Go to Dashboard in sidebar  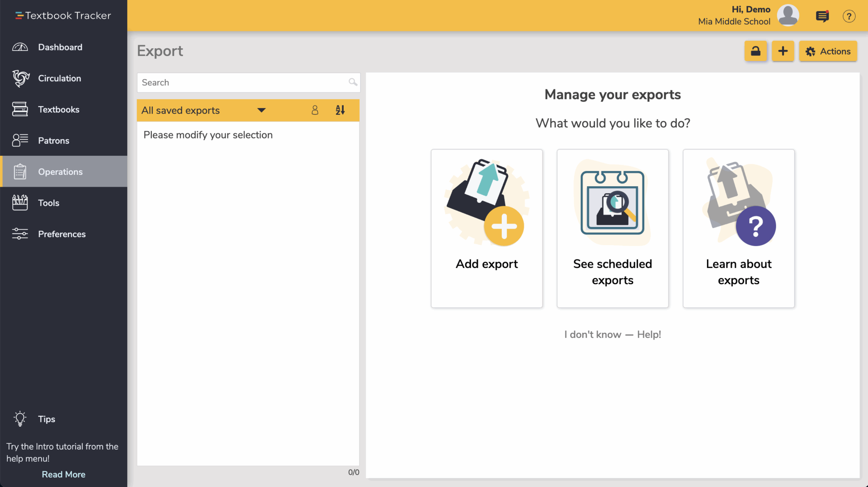click(60, 47)
